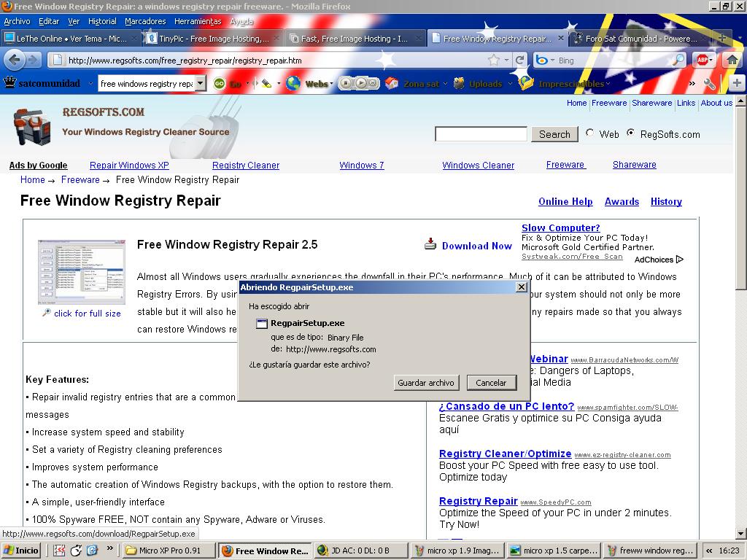The image size is (747, 560).
Task: Bookmark this page with the star icon
Action: coord(494,60)
